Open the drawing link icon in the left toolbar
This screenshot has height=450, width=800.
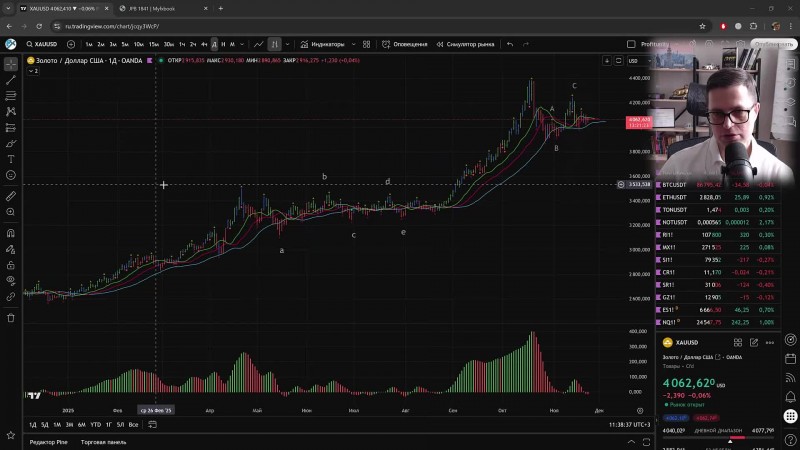tap(11, 296)
